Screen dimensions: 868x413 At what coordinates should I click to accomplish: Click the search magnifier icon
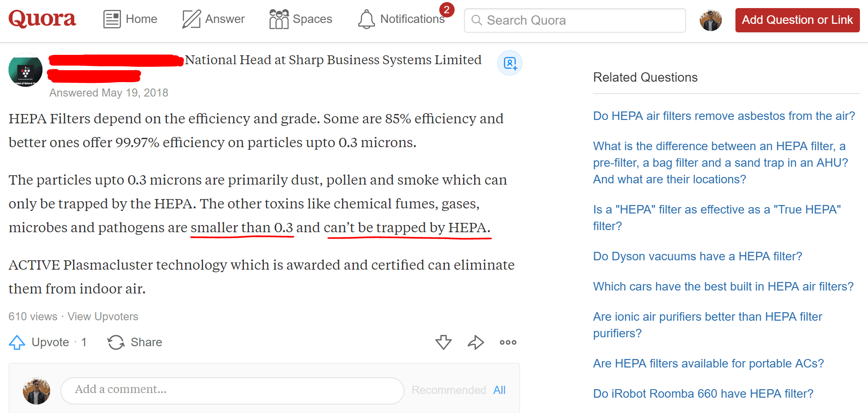[477, 20]
